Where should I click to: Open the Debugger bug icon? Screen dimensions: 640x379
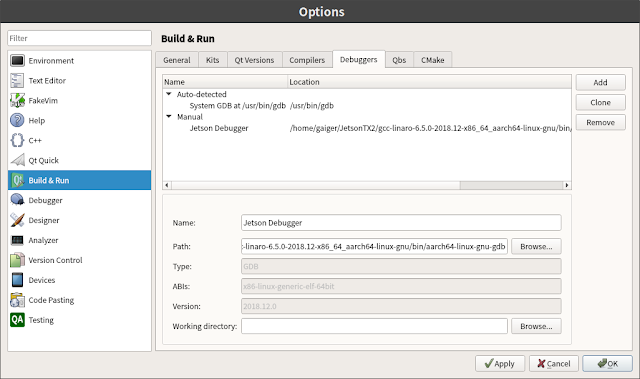tap(17, 200)
